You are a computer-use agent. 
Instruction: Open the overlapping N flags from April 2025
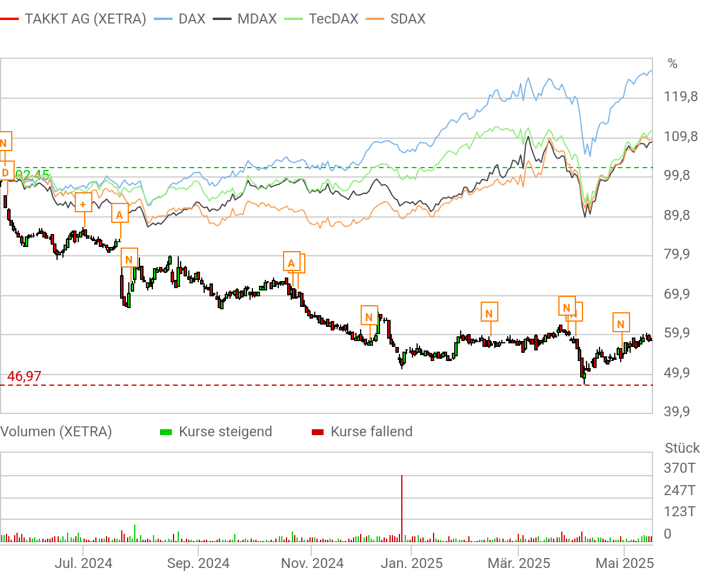point(568,308)
